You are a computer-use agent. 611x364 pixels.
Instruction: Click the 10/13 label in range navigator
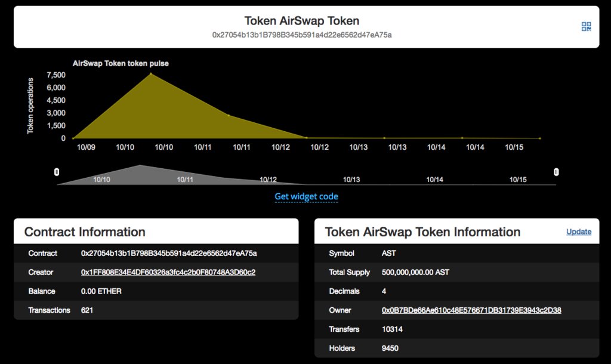click(351, 179)
